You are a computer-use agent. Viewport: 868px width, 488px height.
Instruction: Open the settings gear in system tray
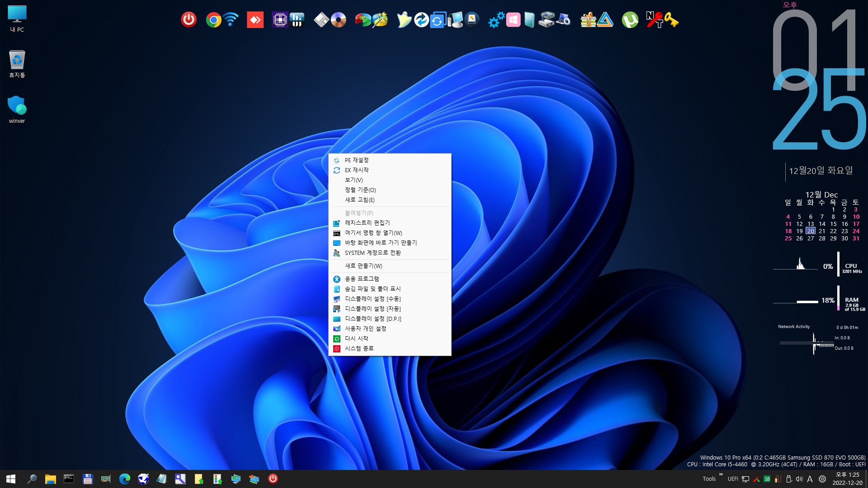(822, 479)
